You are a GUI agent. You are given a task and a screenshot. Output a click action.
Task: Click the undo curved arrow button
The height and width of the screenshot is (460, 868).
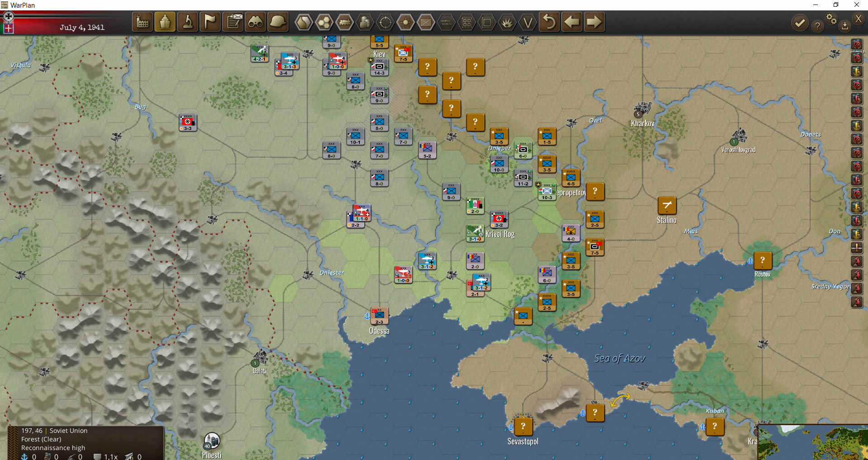(x=549, y=22)
